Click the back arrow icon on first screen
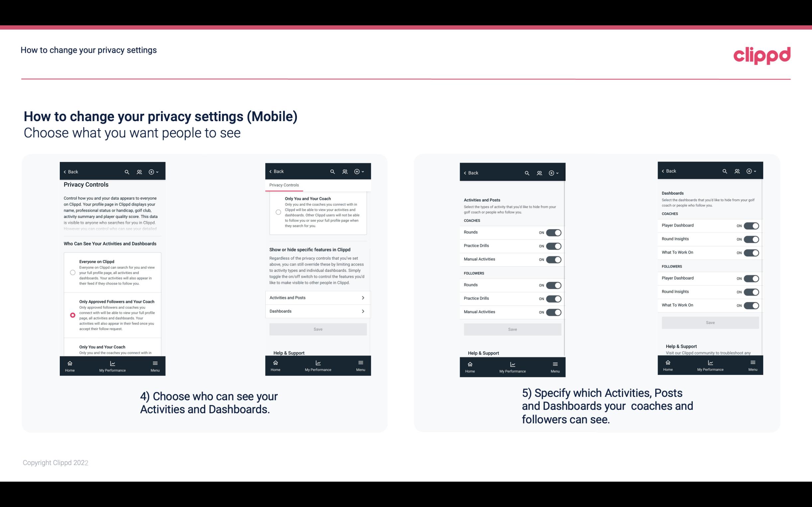Image resolution: width=812 pixels, height=507 pixels. click(x=65, y=172)
